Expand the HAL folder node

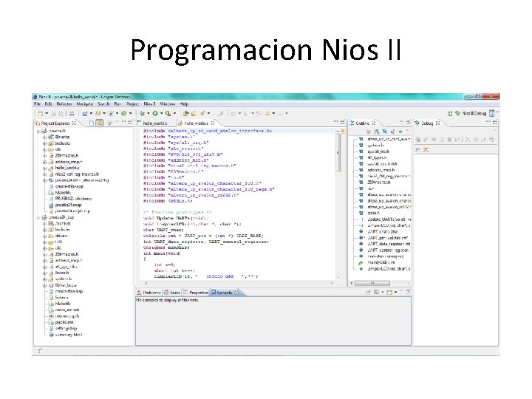pyautogui.click(x=44, y=242)
